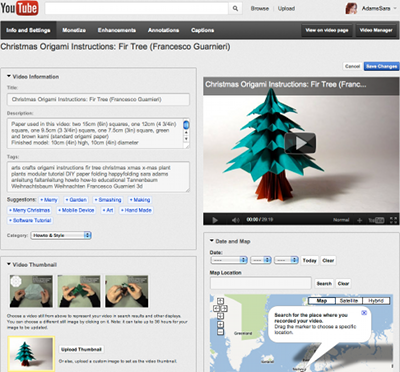Click the Upload Thumbnail button
This screenshot has height=372, width=400.
81,349
